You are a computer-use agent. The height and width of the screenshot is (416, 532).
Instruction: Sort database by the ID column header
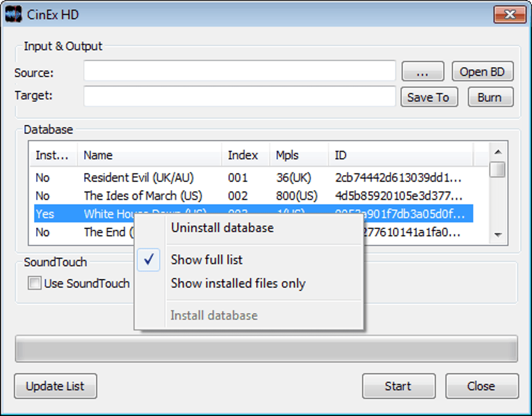coord(401,155)
